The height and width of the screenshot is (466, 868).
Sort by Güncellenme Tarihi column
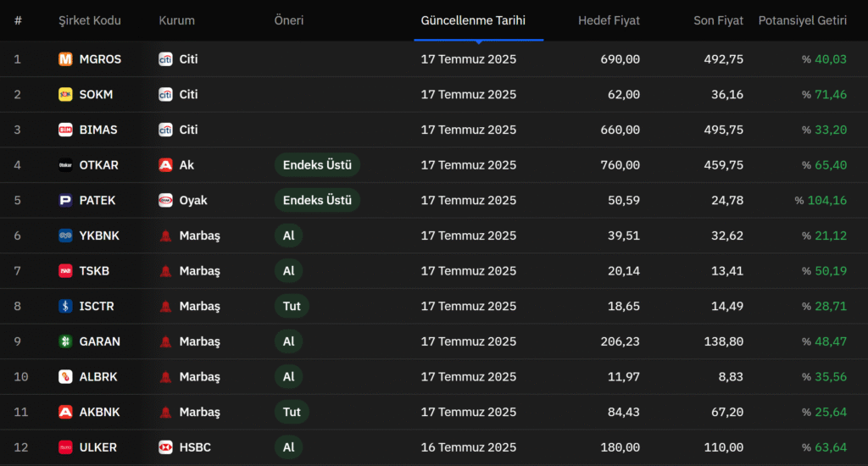click(473, 20)
